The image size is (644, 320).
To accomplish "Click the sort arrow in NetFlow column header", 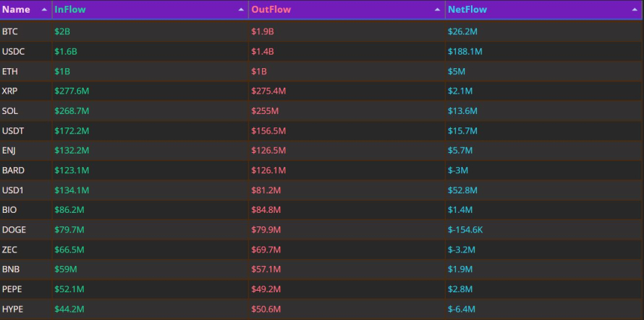I will [634, 10].
